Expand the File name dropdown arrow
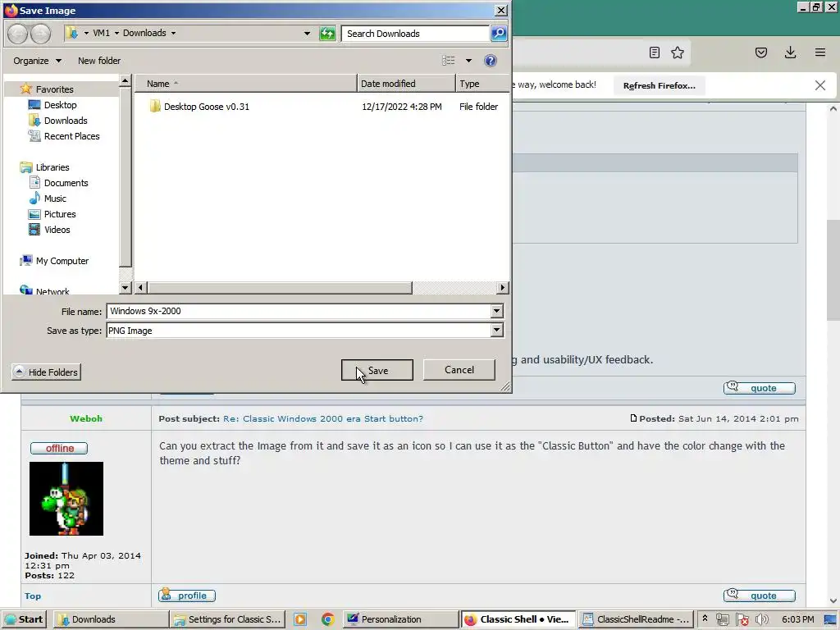 pos(496,311)
